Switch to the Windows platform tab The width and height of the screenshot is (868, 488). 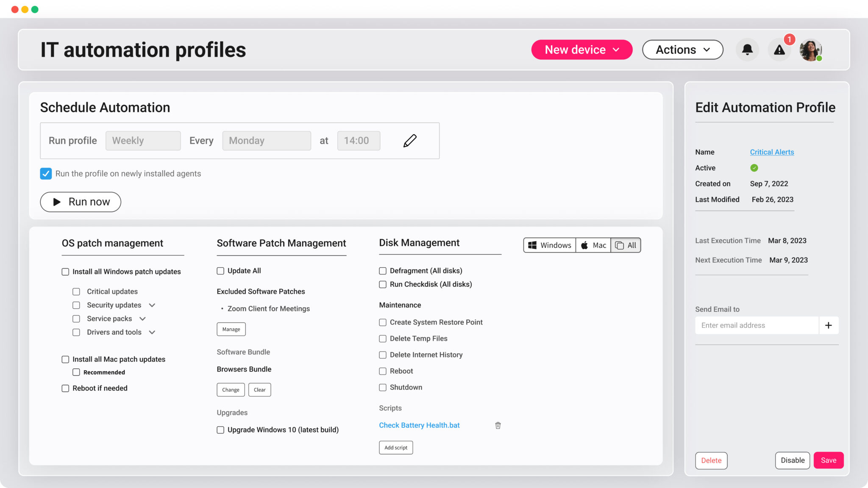[x=549, y=245]
